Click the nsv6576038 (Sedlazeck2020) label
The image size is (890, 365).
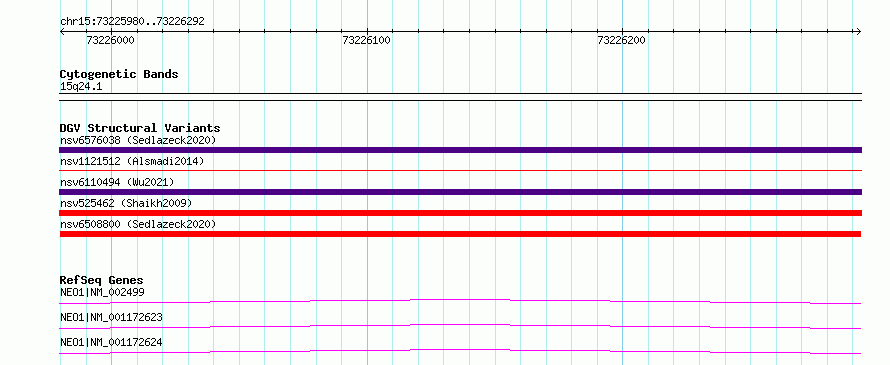[x=138, y=140]
